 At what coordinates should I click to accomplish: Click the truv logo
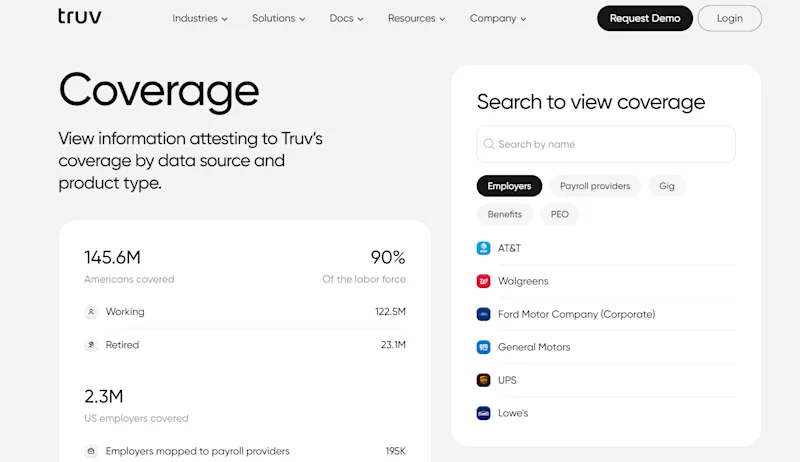coord(80,16)
